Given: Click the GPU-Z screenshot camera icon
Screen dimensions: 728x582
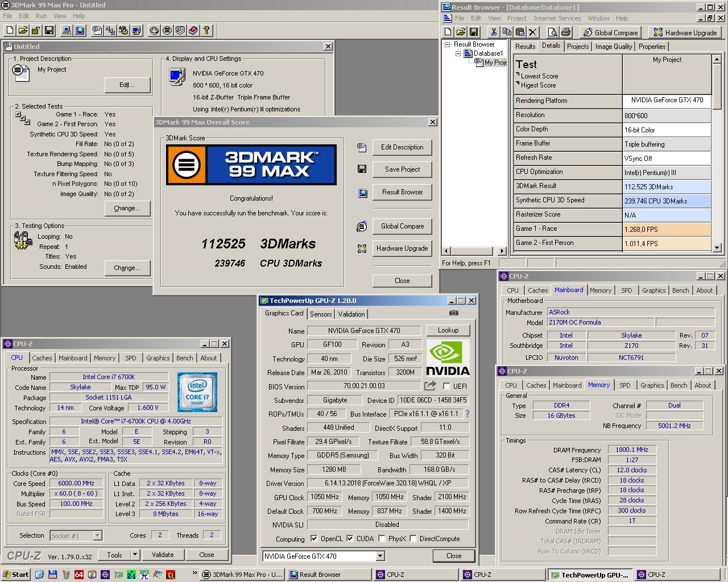Looking at the screenshot, I should pos(453,313).
